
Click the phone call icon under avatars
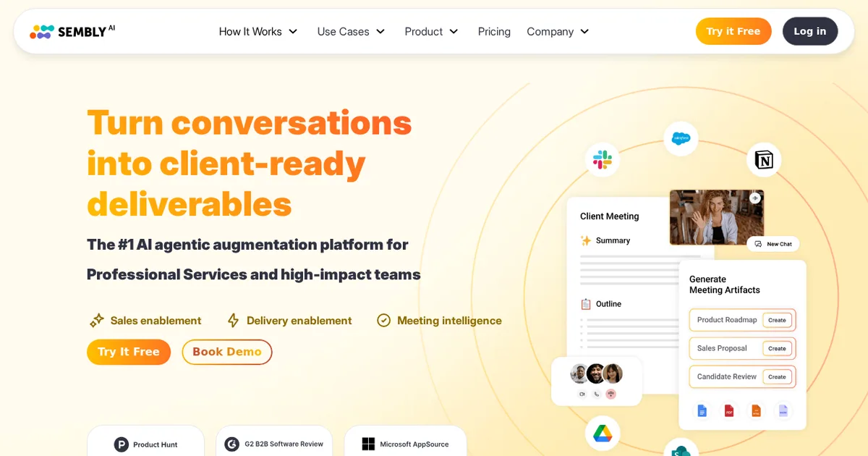[x=597, y=394]
